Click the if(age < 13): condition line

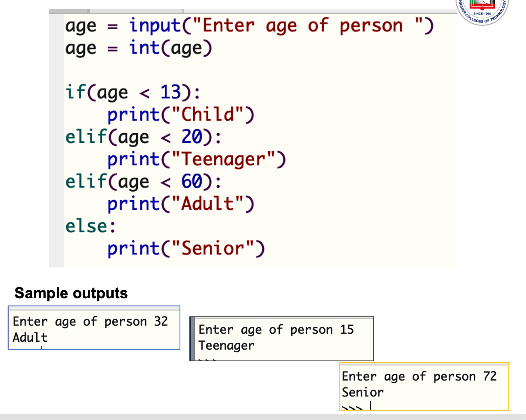point(133,93)
